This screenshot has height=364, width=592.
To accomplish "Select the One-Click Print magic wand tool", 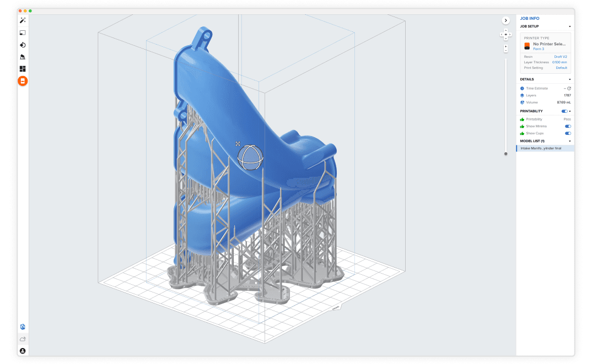I will pos(23,20).
